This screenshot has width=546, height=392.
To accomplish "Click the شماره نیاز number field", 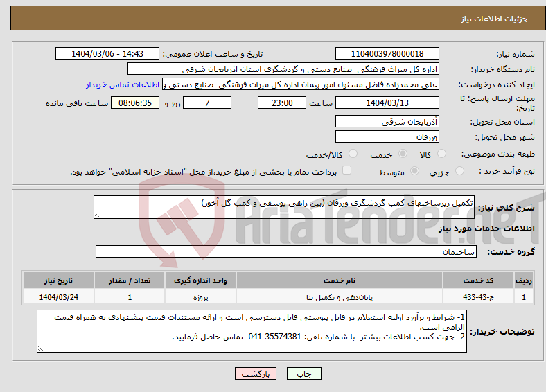I will coord(387,53).
